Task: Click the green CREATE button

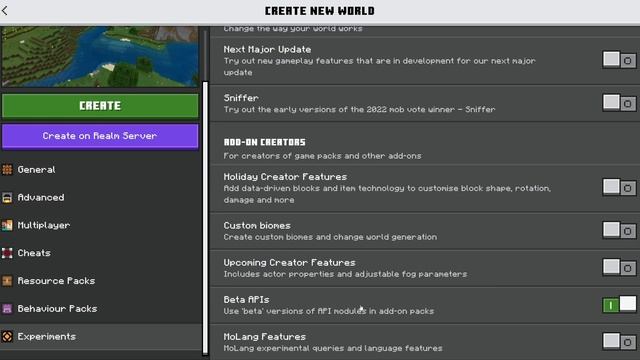Action: tap(100, 106)
